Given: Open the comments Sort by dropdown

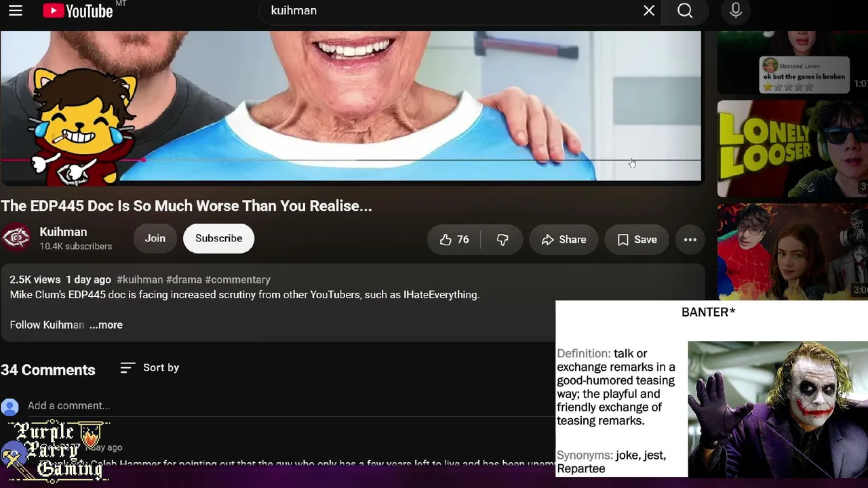Looking at the screenshot, I should [150, 367].
